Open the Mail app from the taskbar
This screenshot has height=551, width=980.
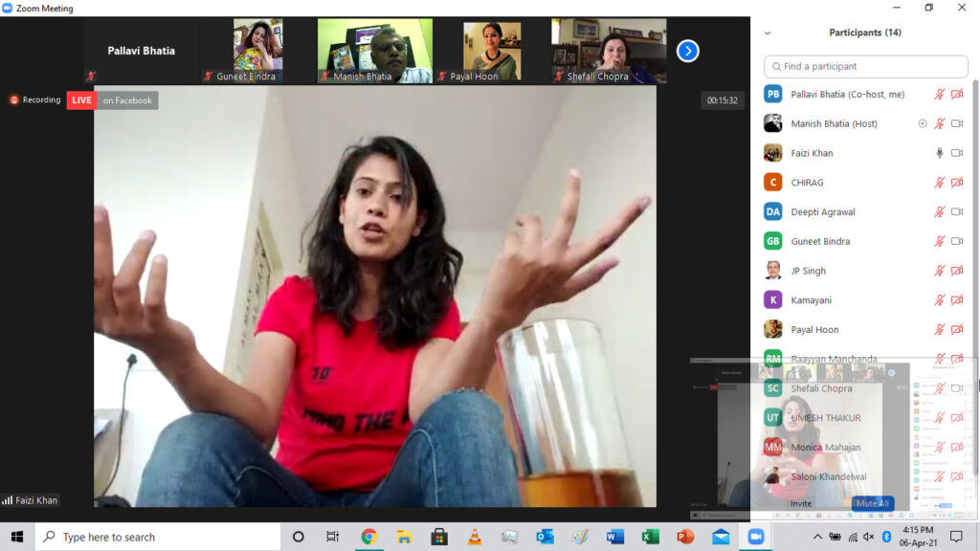point(721,537)
